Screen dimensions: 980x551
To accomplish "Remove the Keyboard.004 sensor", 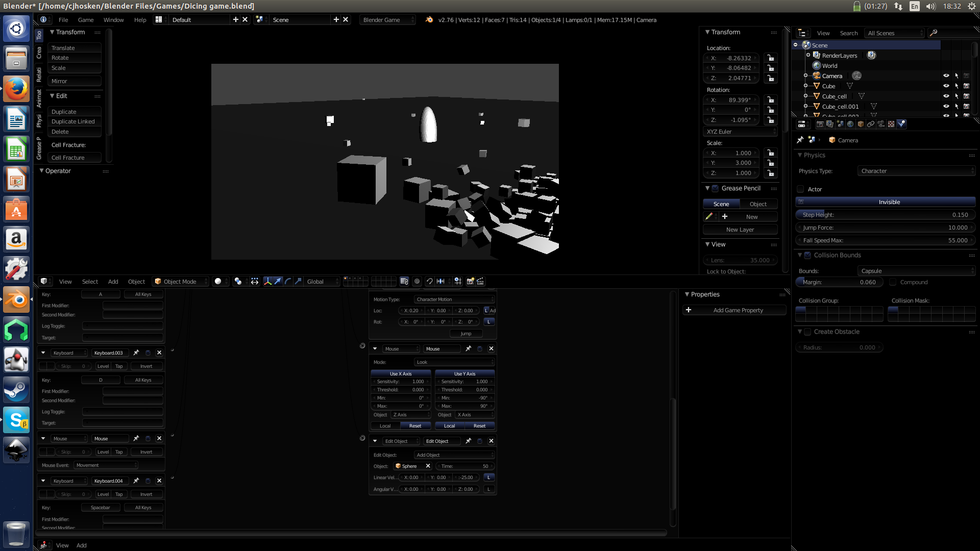I will (159, 481).
